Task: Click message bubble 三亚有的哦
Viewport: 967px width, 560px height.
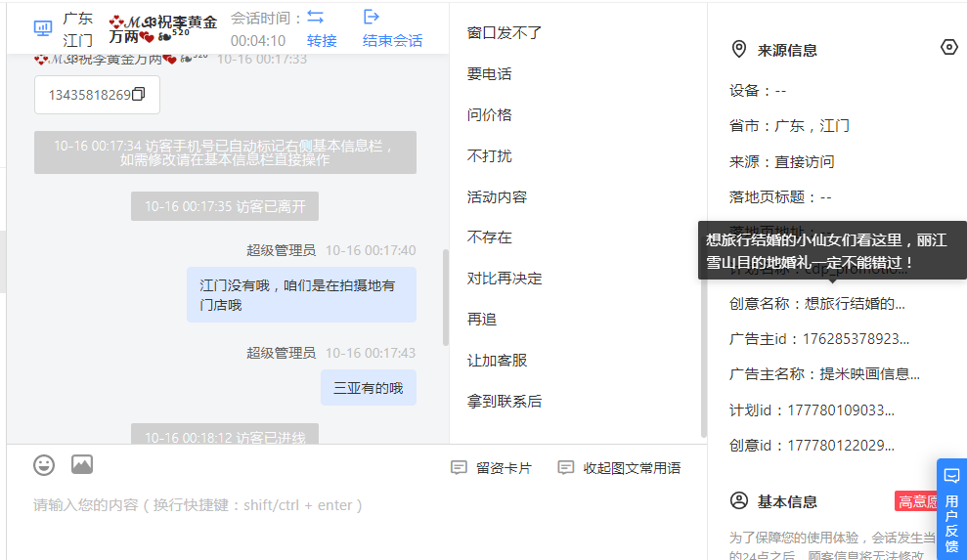Action: pyautogui.click(x=369, y=388)
